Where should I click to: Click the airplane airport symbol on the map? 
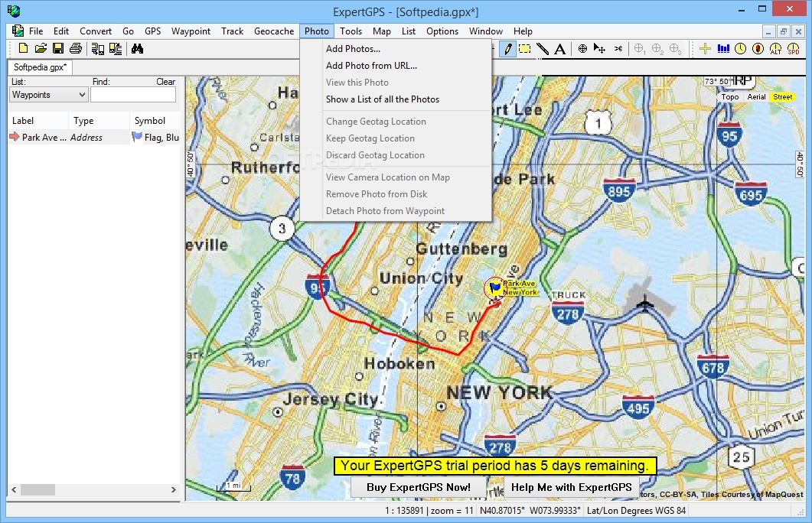coord(644,303)
